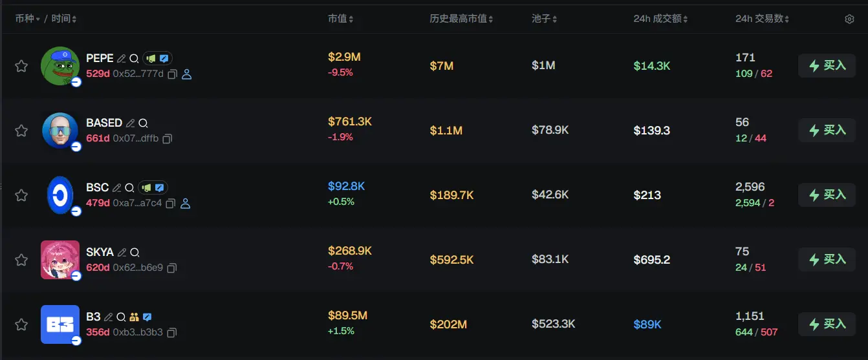Screen dimensions: 868x360
Task: Click the blue chat badge next to B3
Action: [x=147, y=317]
